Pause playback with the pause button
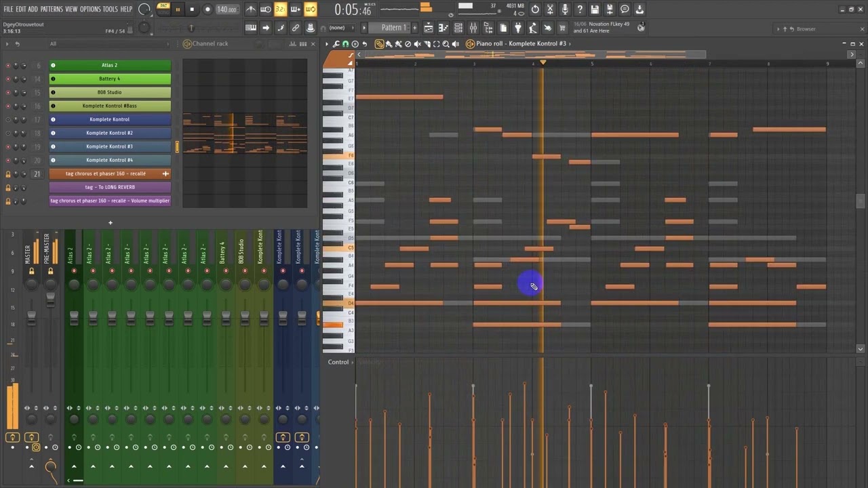The image size is (868, 488). pyautogui.click(x=178, y=9)
